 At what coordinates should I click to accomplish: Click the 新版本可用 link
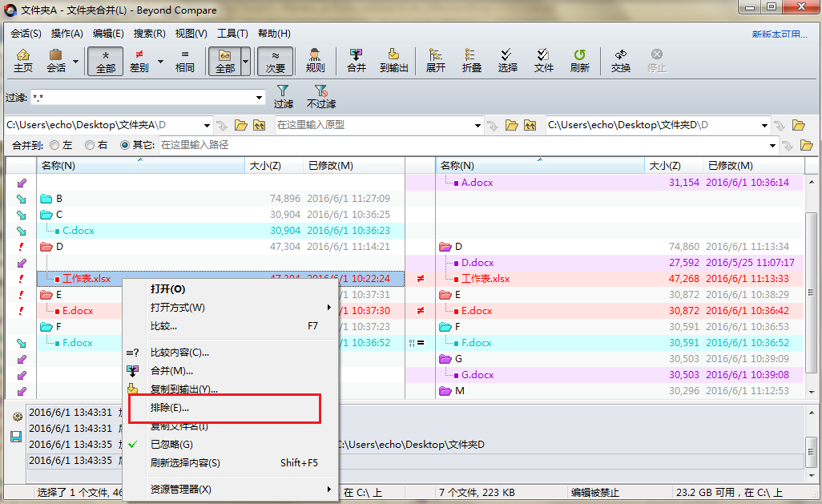point(779,34)
